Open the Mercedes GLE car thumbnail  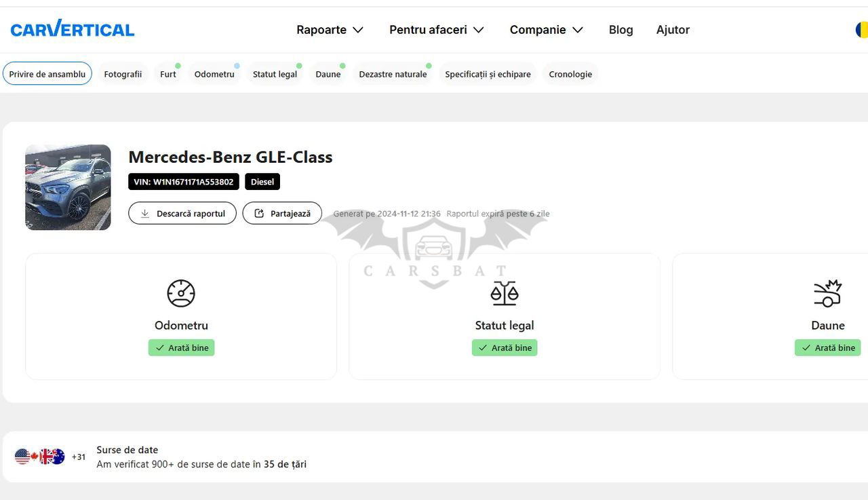68,187
